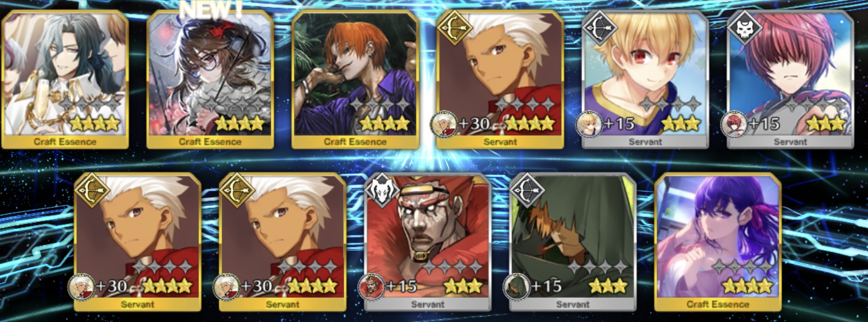Select the red-haired Assassin Servant card

pyautogui.click(x=790, y=79)
